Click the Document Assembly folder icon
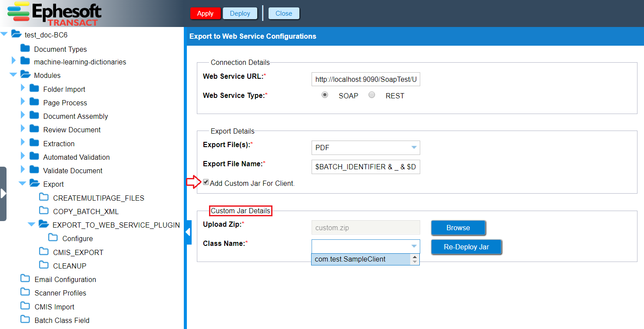 (x=34, y=115)
